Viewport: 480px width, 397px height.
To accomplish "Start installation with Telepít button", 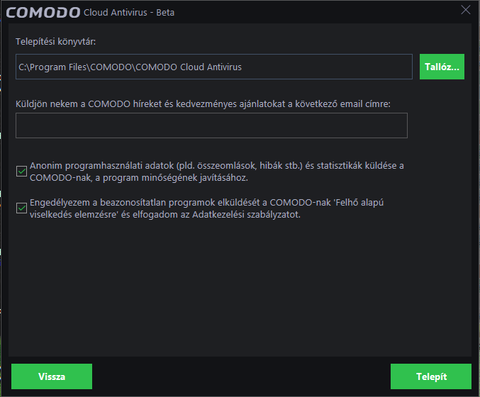I will point(431,376).
